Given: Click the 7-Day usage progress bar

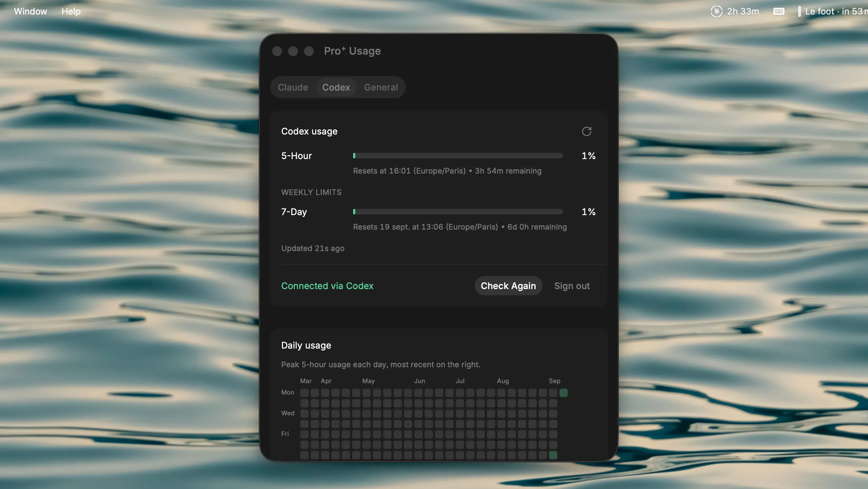Looking at the screenshot, I should (458, 212).
